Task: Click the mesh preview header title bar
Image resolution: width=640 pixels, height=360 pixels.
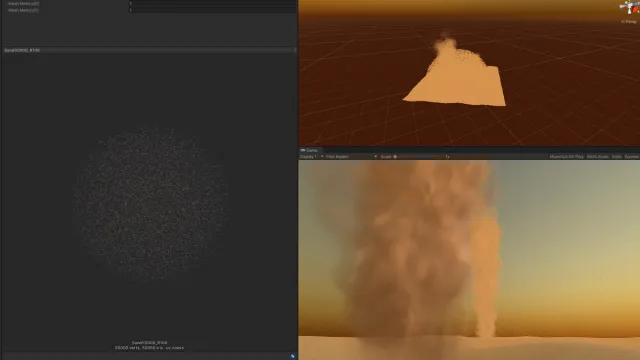Action: pyautogui.click(x=149, y=50)
